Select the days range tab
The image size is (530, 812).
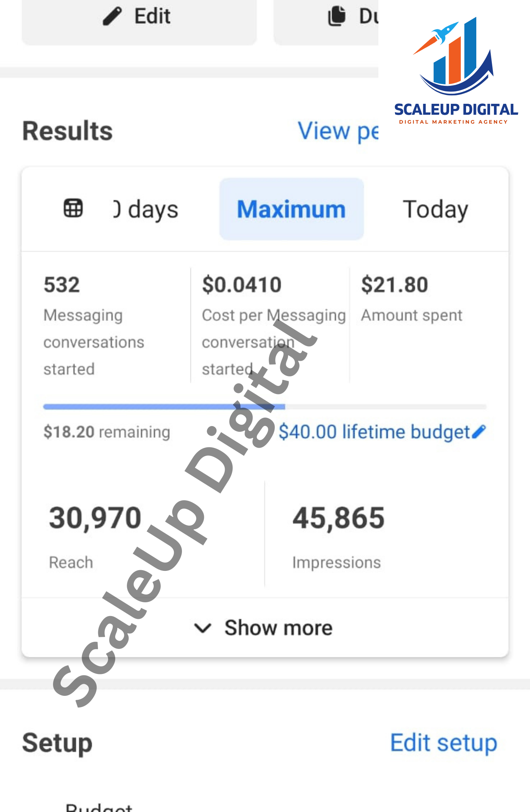[x=146, y=209]
